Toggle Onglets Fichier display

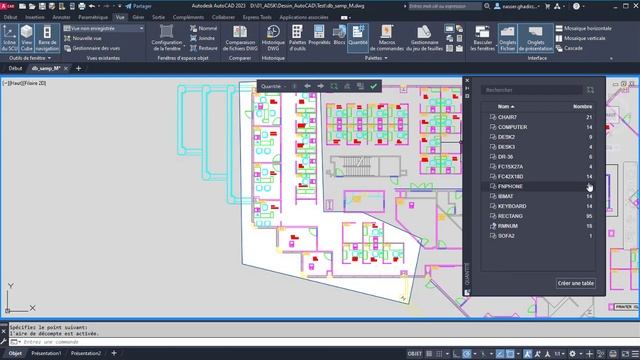507,38
